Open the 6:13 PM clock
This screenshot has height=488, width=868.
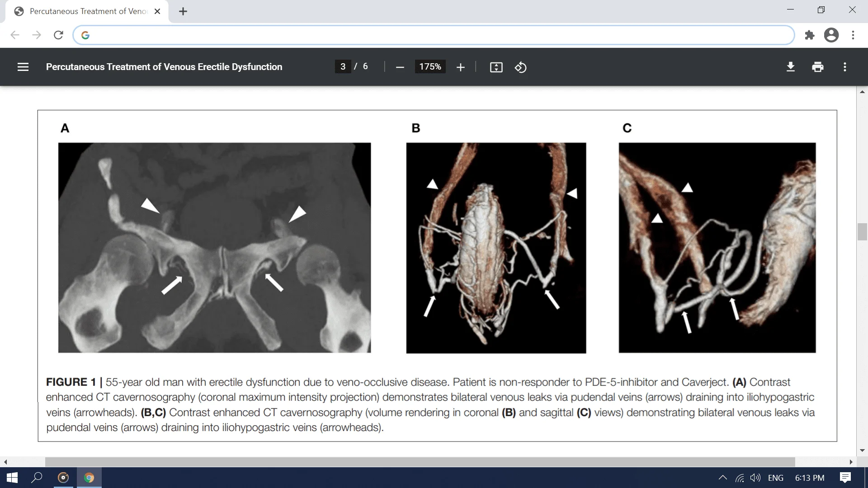click(809, 478)
